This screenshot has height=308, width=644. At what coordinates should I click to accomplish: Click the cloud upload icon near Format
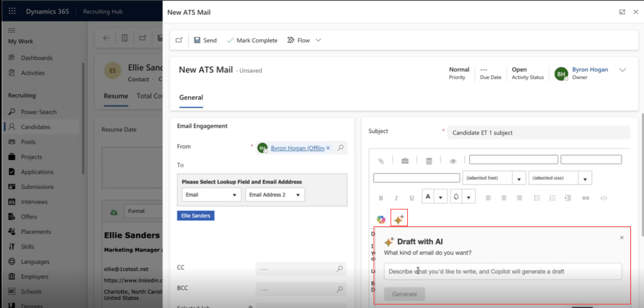(114, 212)
